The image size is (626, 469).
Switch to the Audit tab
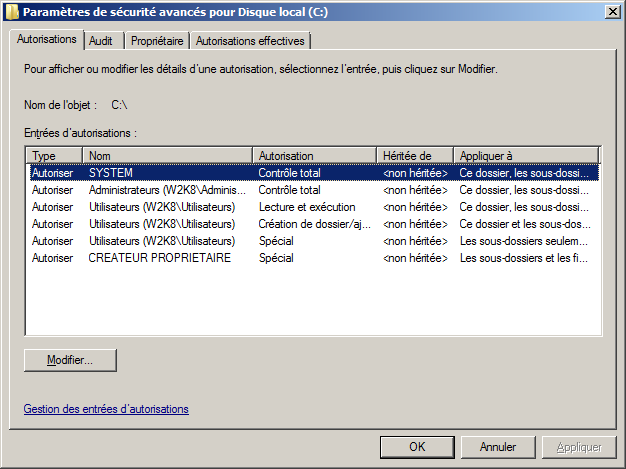[x=100, y=41]
